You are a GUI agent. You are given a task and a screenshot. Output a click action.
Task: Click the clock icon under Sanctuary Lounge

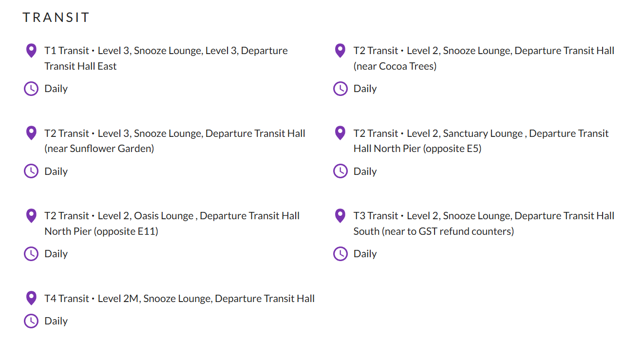[340, 171]
